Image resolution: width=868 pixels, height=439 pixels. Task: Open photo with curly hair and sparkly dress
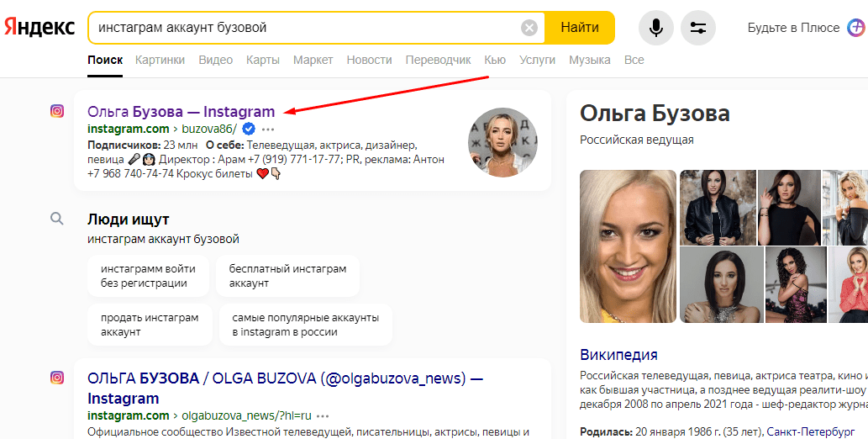pos(796,285)
